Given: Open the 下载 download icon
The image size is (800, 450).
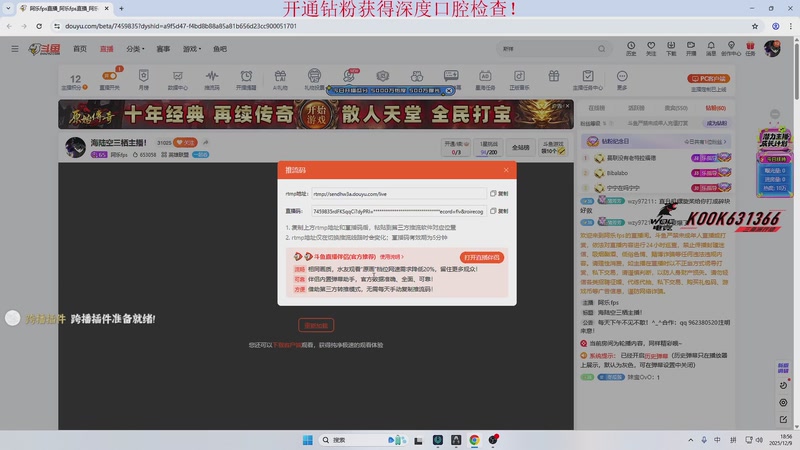Looking at the screenshot, I should coord(671,48).
